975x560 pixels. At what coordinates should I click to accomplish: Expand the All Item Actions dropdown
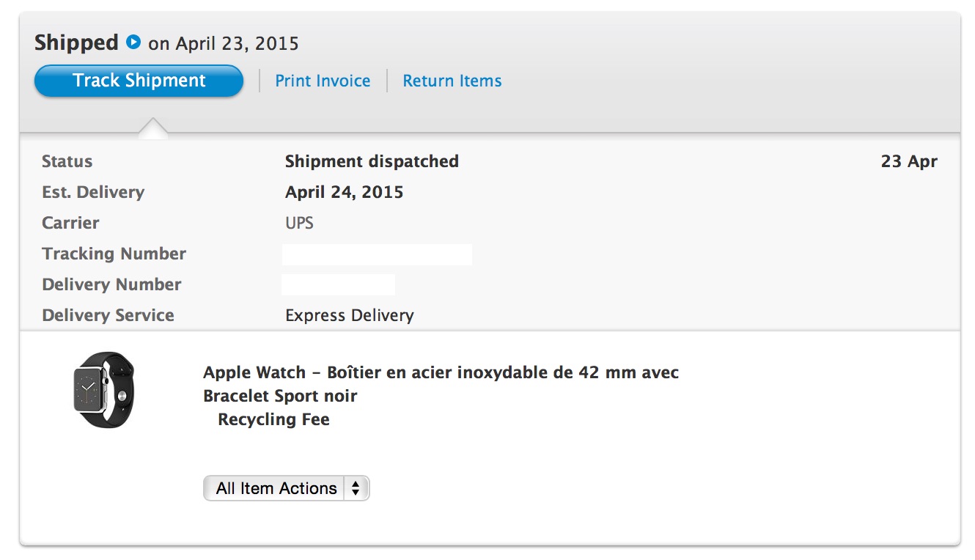(x=286, y=488)
